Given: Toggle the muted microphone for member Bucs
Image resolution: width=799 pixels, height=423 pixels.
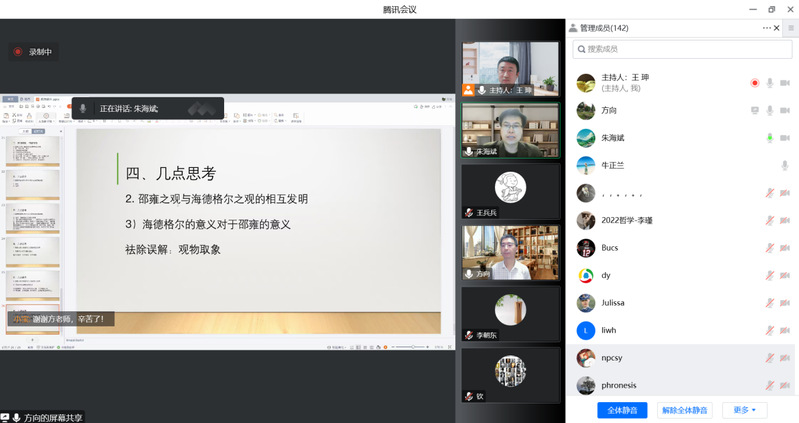Looking at the screenshot, I should (x=770, y=248).
